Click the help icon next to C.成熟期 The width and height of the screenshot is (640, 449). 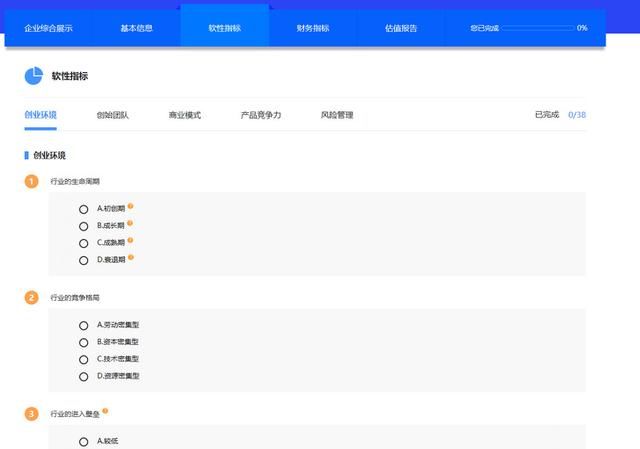click(130, 241)
